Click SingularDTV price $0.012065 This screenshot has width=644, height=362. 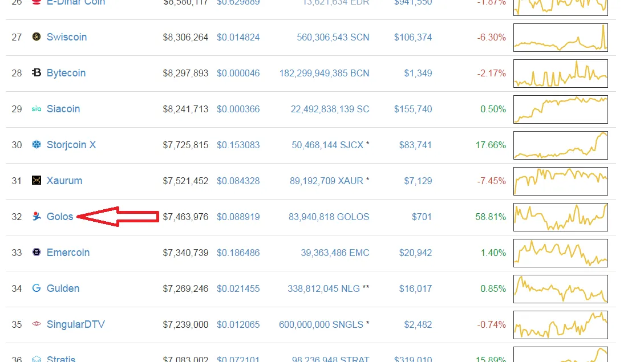click(x=238, y=324)
